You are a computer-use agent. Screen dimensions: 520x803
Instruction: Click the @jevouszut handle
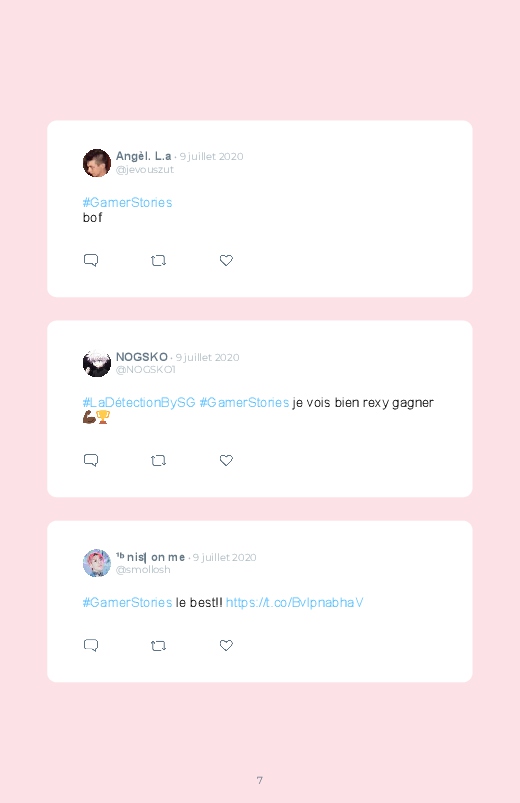click(x=144, y=170)
